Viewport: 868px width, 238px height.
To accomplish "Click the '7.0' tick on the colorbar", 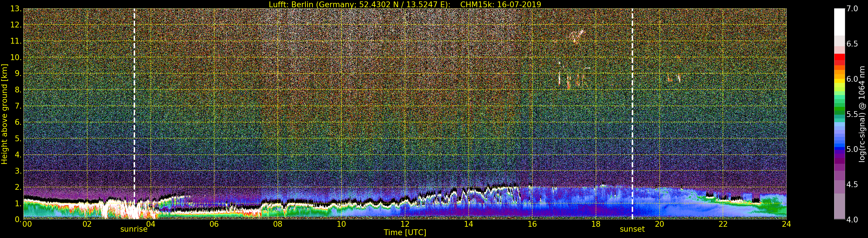I will coord(852,9).
